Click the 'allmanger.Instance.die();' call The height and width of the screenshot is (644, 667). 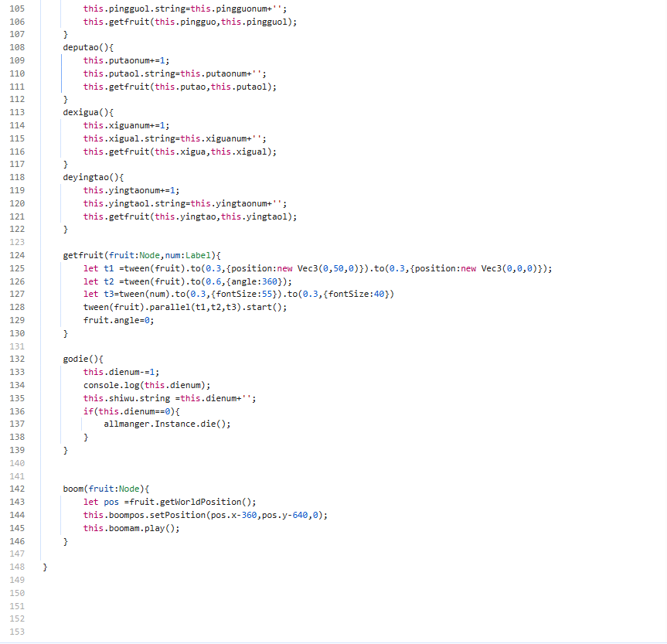pos(167,424)
